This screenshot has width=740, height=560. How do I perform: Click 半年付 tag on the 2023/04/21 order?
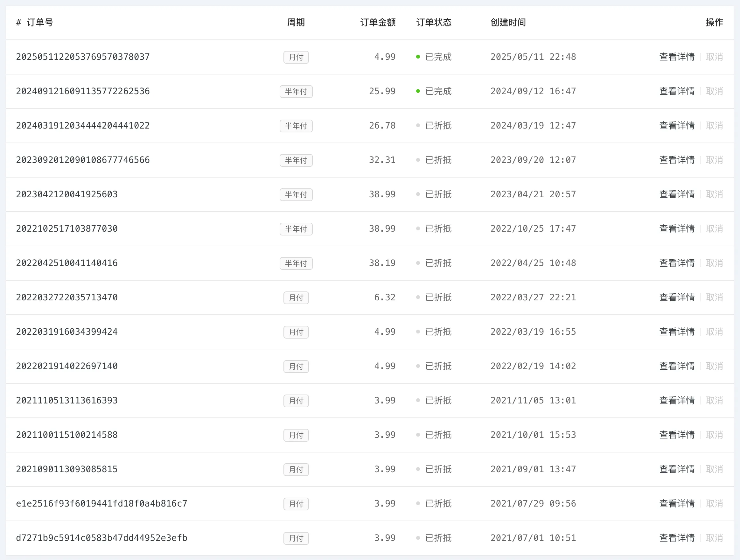click(x=296, y=195)
